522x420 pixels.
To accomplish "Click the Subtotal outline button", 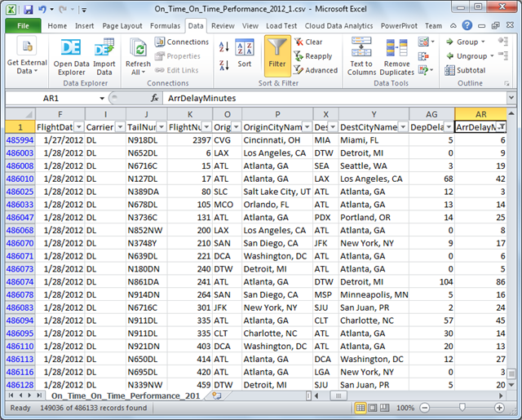I will [x=464, y=70].
